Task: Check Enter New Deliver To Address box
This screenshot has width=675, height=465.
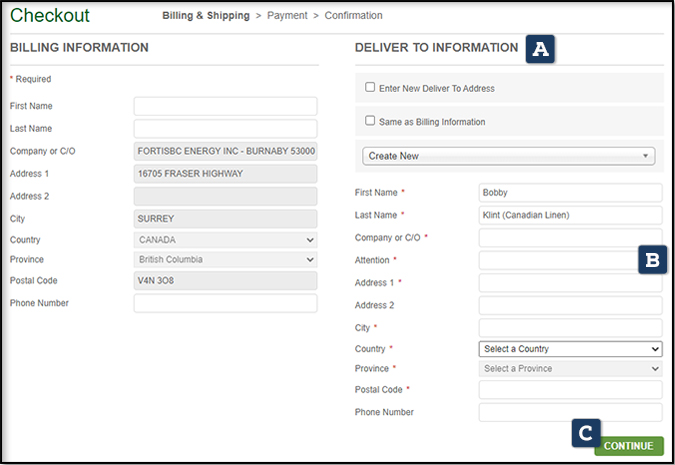Action: tap(370, 88)
